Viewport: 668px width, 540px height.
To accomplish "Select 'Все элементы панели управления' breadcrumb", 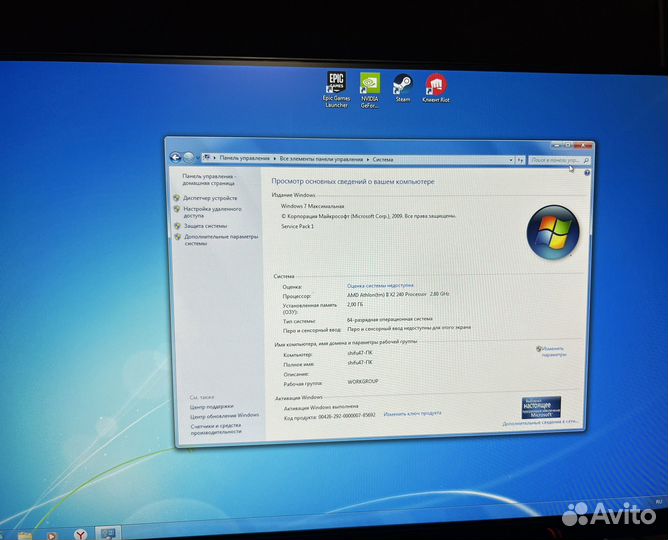I will click(x=321, y=159).
